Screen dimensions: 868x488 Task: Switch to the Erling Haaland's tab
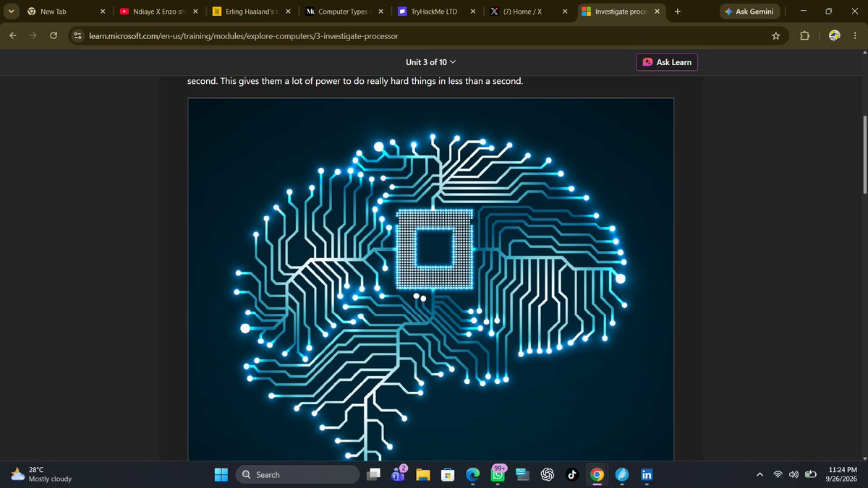click(x=252, y=12)
